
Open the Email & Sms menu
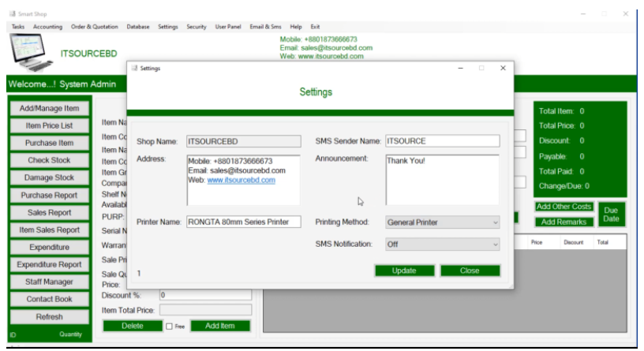[x=265, y=27]
